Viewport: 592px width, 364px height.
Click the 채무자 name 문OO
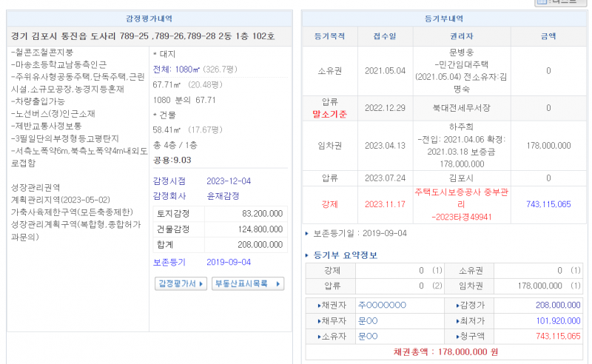367,320
